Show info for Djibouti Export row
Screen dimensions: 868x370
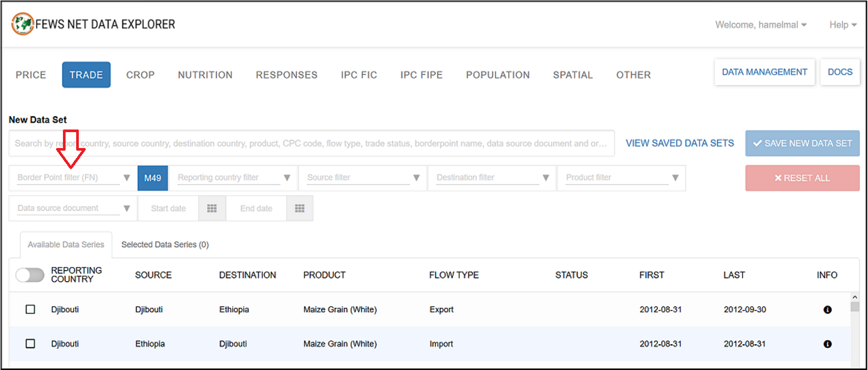[827, 310]
